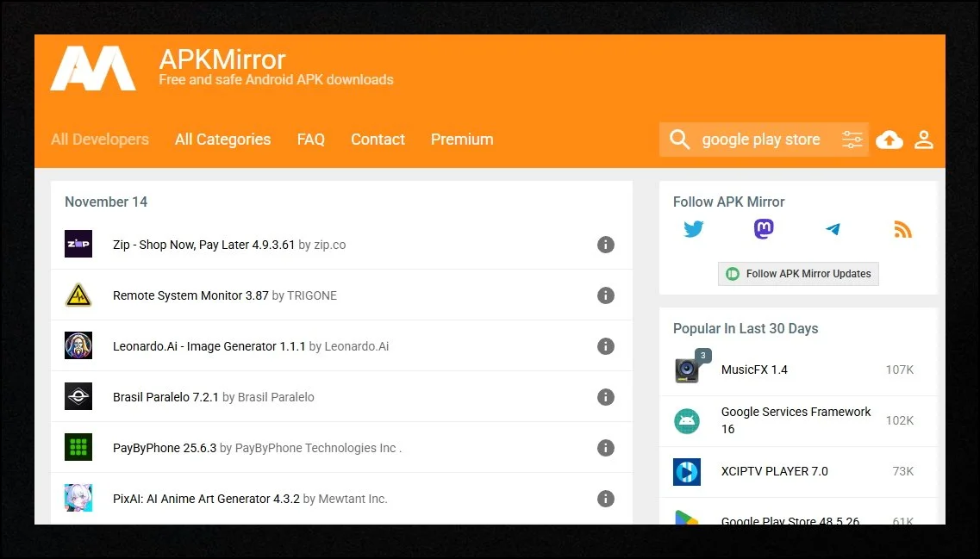This screenshot has width=980, height=559.
Task: Open APK Mirror's Twitter page
Action: click(694, 229)
